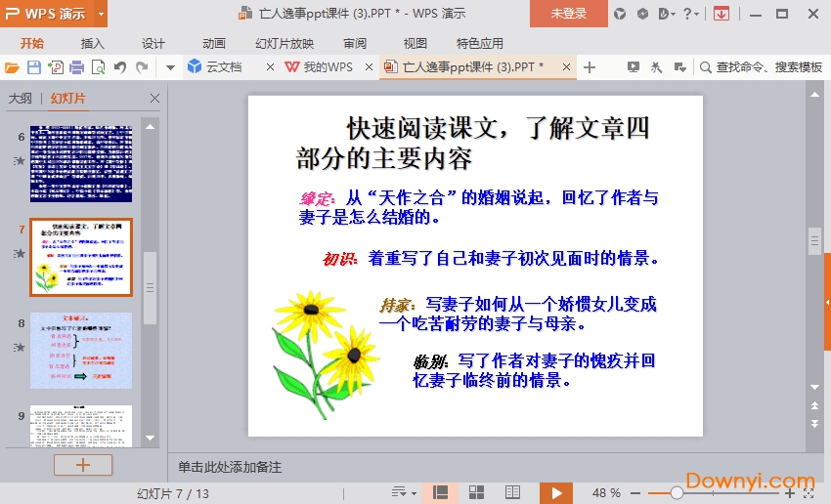Close the 云文档 tab
This screenshot has height=504, width=831.
(270, 66)
